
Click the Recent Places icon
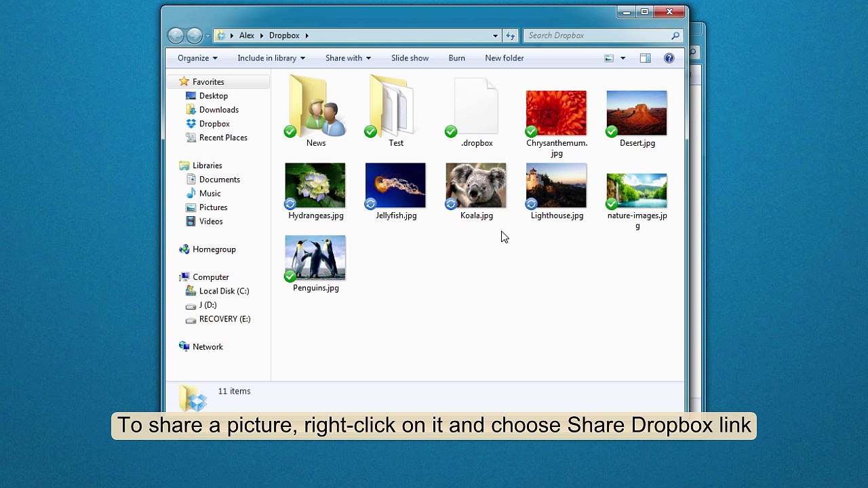pyautogui.click(x=191, y=138)
